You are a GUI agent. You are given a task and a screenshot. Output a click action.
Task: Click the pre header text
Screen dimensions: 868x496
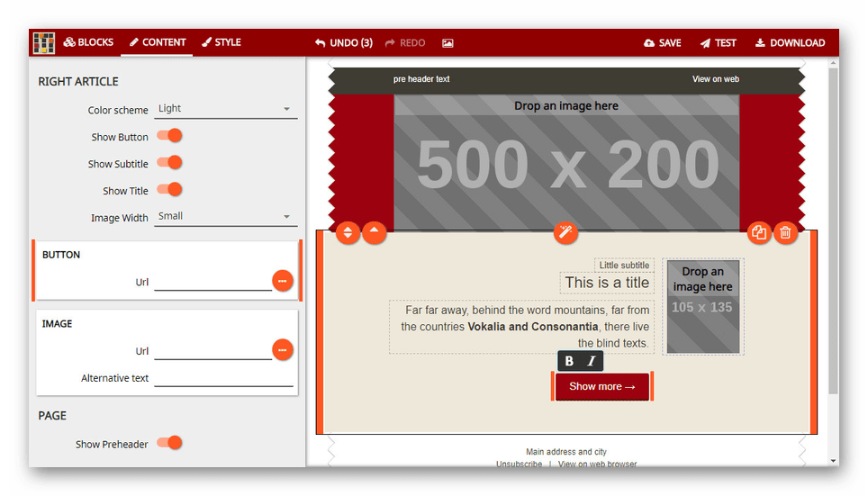[x=421, y=79]
